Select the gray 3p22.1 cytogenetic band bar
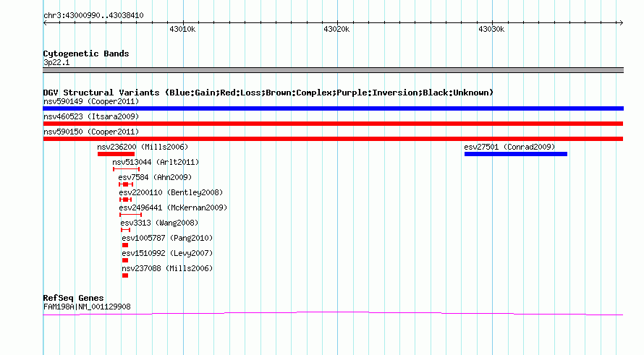 pos(333,70)
